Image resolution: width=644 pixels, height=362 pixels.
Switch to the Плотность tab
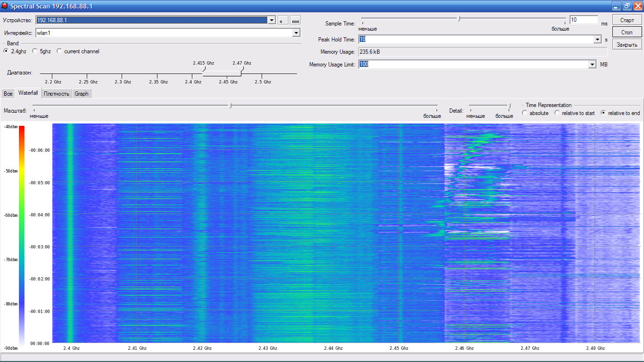point(57,94)
